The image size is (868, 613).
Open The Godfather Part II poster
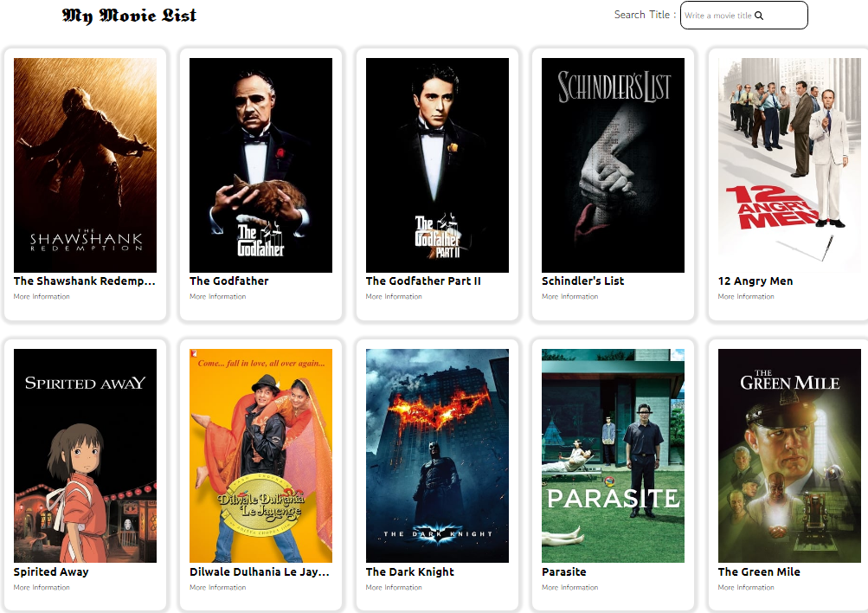(437, 165)
